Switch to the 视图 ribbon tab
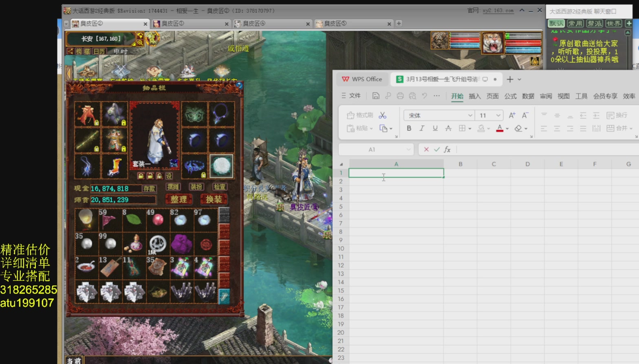The image size is (639, 364). 564,96
